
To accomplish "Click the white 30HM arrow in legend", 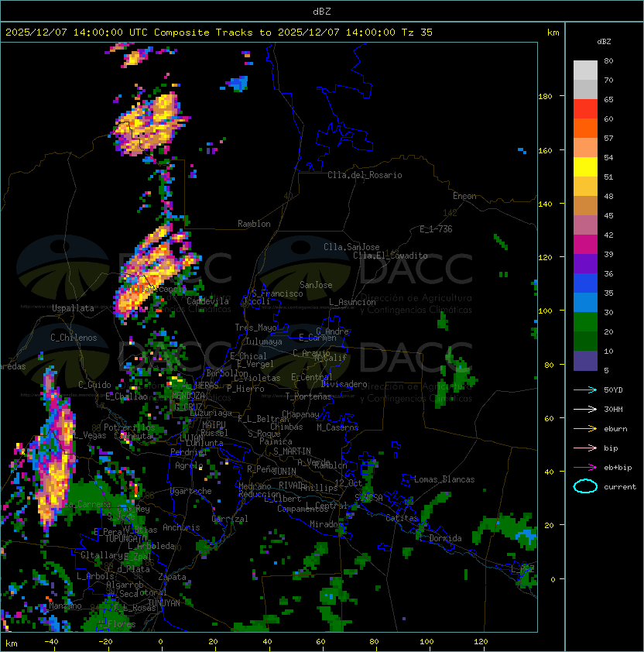I will 585,409.
